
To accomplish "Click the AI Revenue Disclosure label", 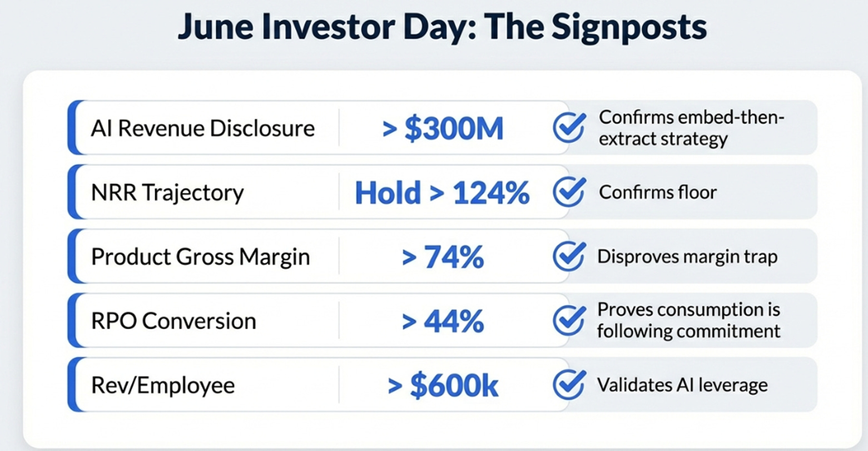I will click(x=203, y=128).
